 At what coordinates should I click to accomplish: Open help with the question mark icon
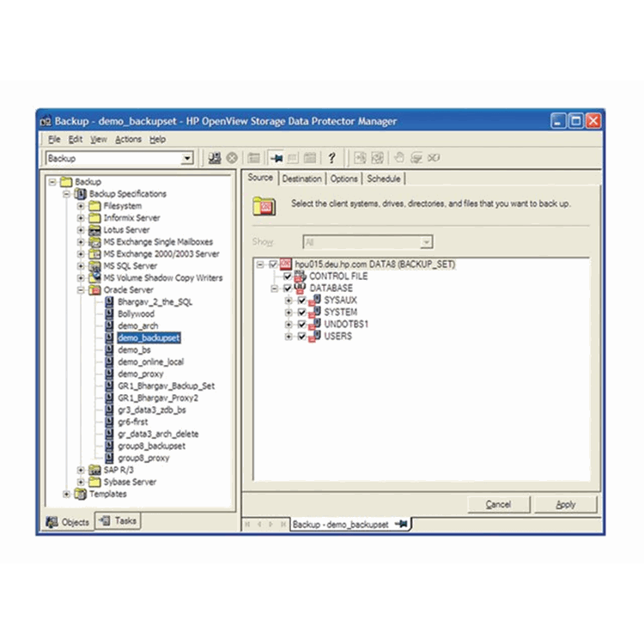pos(331,158)
